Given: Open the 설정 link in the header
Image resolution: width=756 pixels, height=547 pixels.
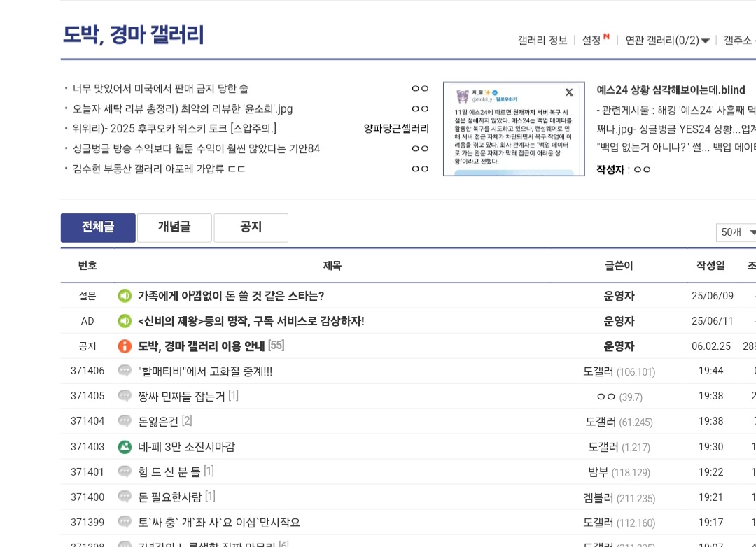Looking at the screenshot, I should pyautogui.click(x=592, y=41).
